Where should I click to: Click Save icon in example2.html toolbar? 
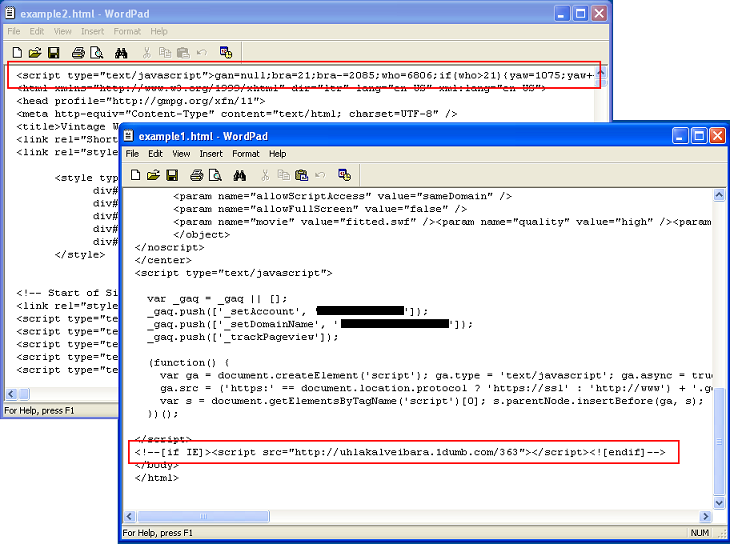[54, 52]
